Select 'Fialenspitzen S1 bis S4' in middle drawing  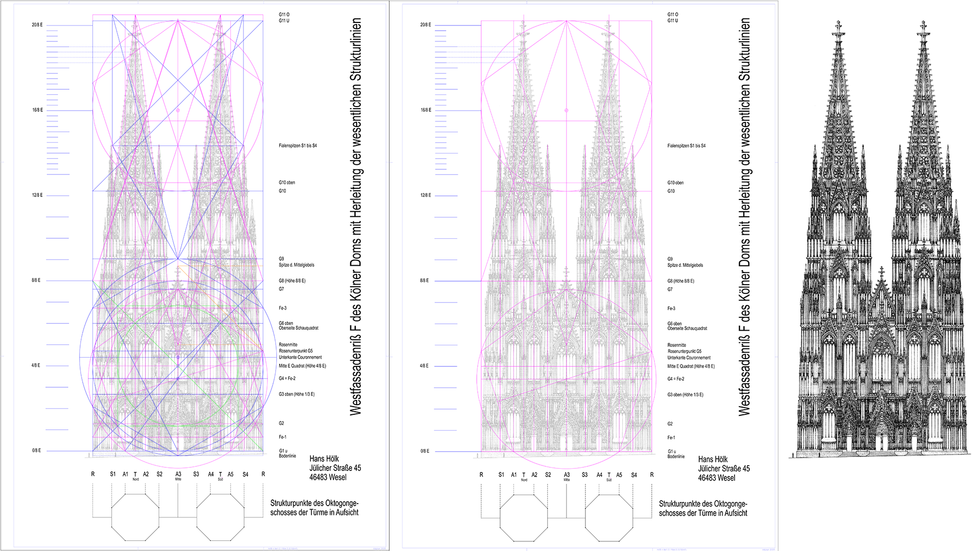tap(687, 146)
